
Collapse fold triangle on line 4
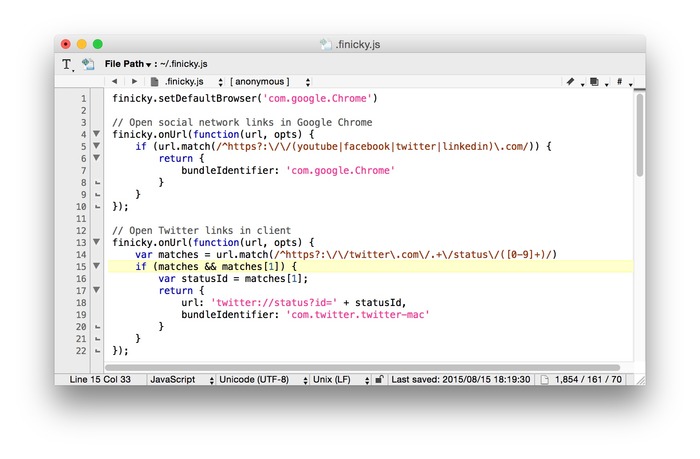coord(96,134)
